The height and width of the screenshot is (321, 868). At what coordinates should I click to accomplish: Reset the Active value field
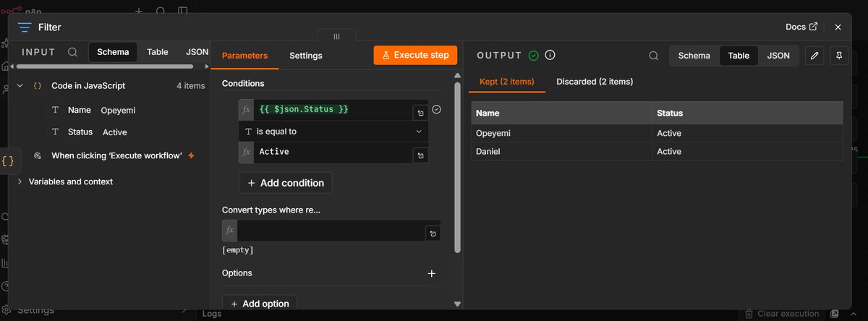(x=421, y=155)
